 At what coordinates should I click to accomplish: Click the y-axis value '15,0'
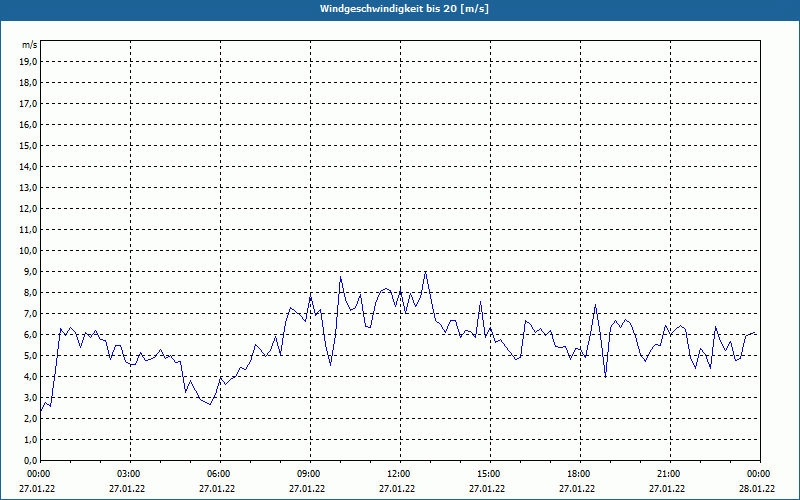(29, 145)
